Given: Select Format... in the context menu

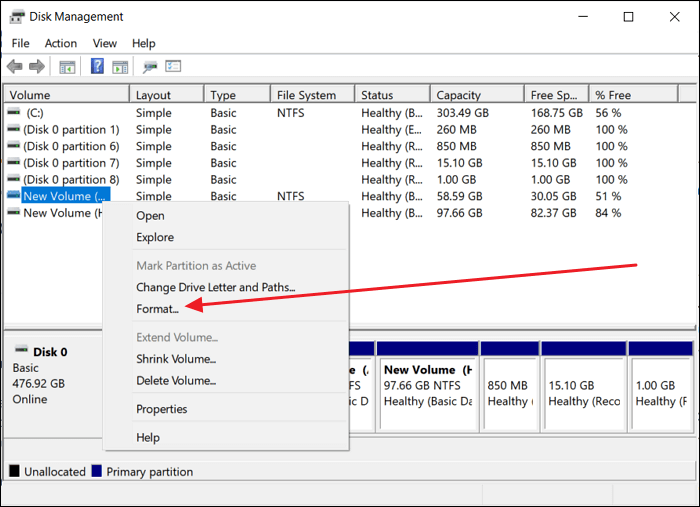Looking at the screenshot, I should (x=226, y=309).
